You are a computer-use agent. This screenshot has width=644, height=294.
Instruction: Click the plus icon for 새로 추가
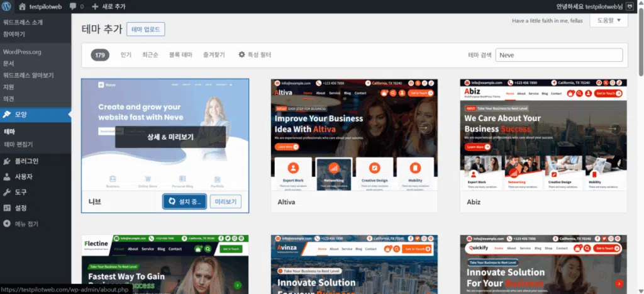tap(95, 6)
